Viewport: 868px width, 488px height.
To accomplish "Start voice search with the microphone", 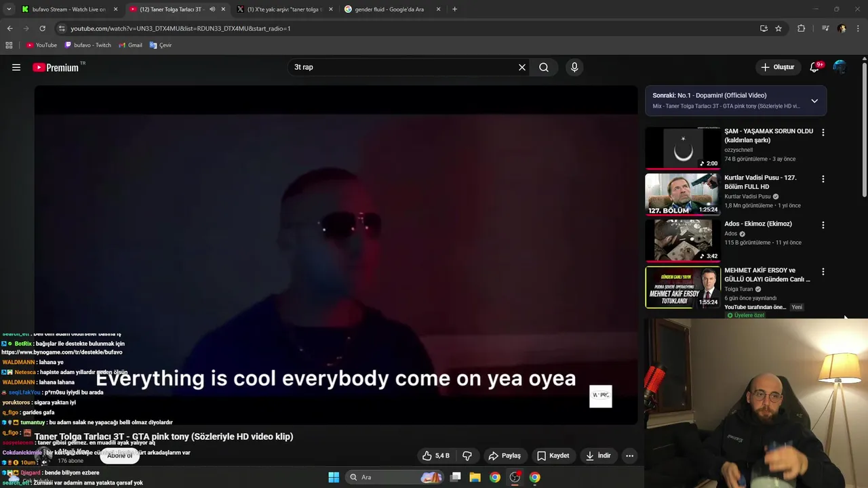I will pos(574,67).
